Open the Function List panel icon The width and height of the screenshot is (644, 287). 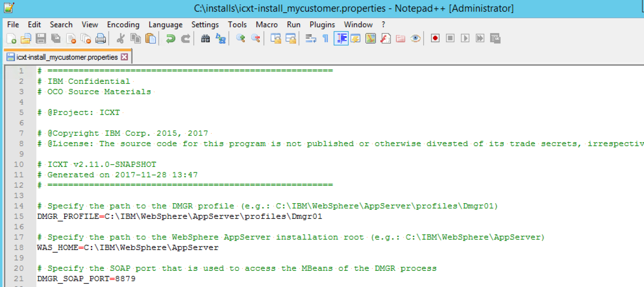(386, 39)
